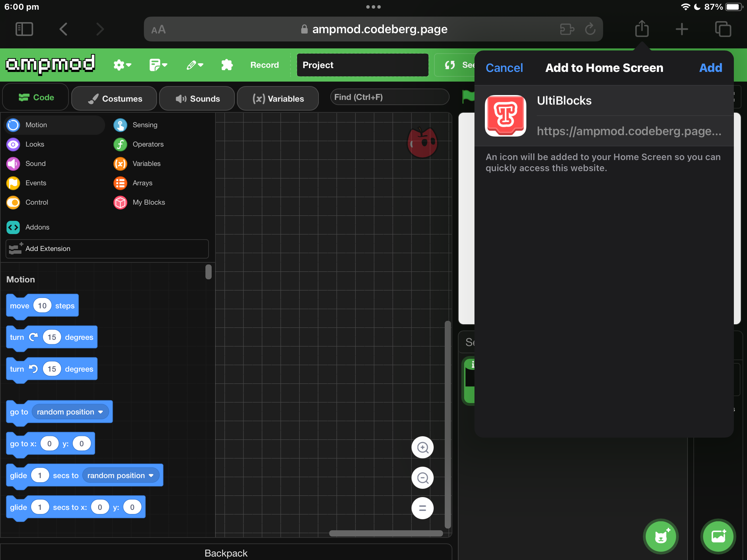Viewport: 747px width, 560px height.
Task: Click the See button beside the title
Action: 455,65
